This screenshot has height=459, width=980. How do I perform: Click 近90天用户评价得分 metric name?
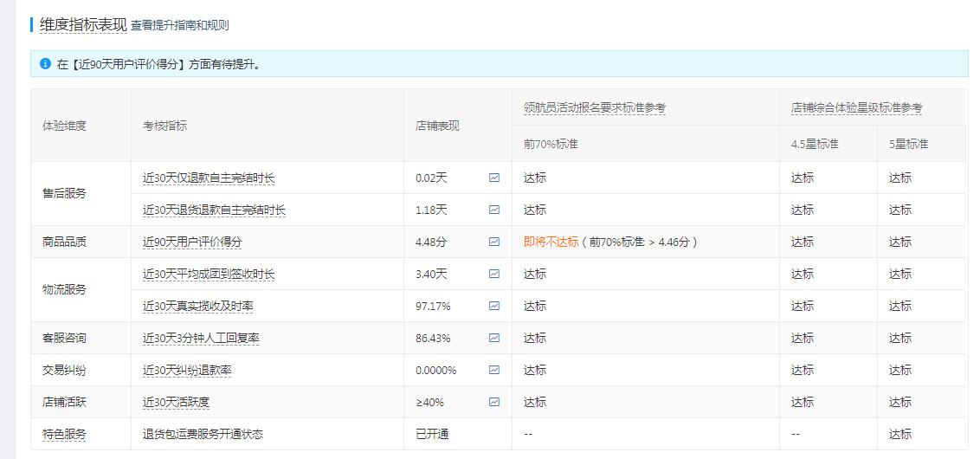pos(192,242)
